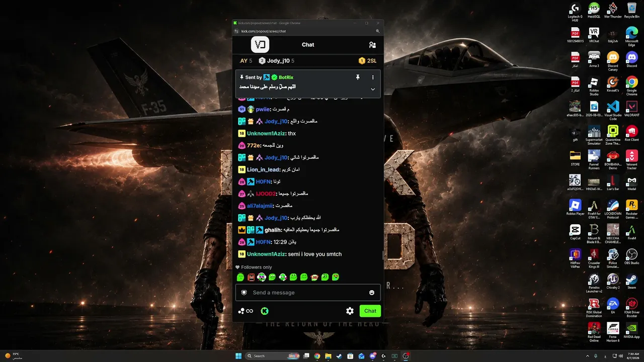Launch CapCut from desktop
The height and width of the screenshot is (362, 644).
(x=575, y=232)
